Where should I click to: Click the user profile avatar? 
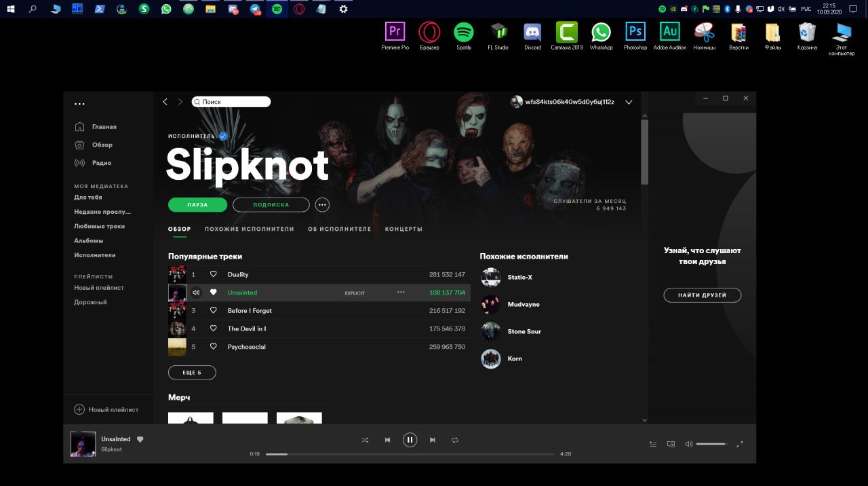coord(516,102)
